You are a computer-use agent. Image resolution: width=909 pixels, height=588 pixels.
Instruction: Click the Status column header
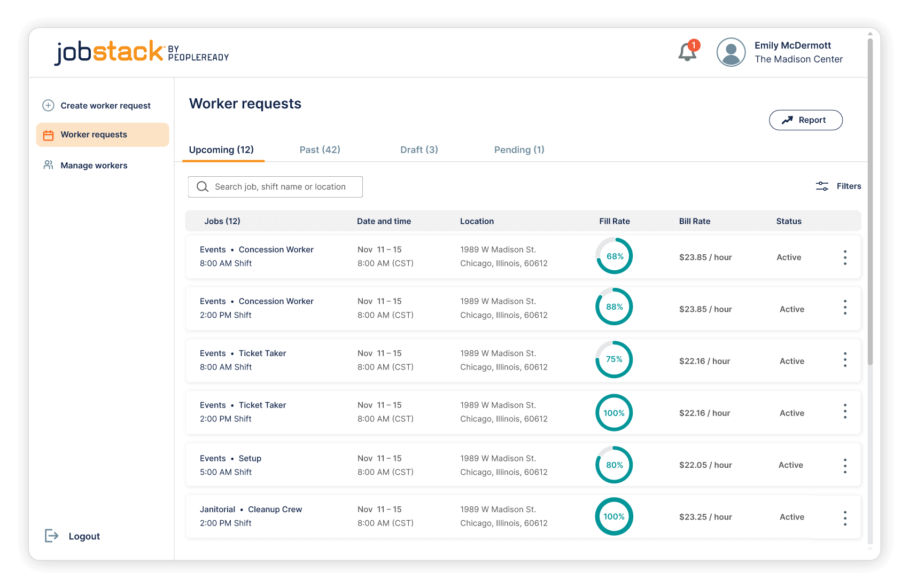pos(789,221)
